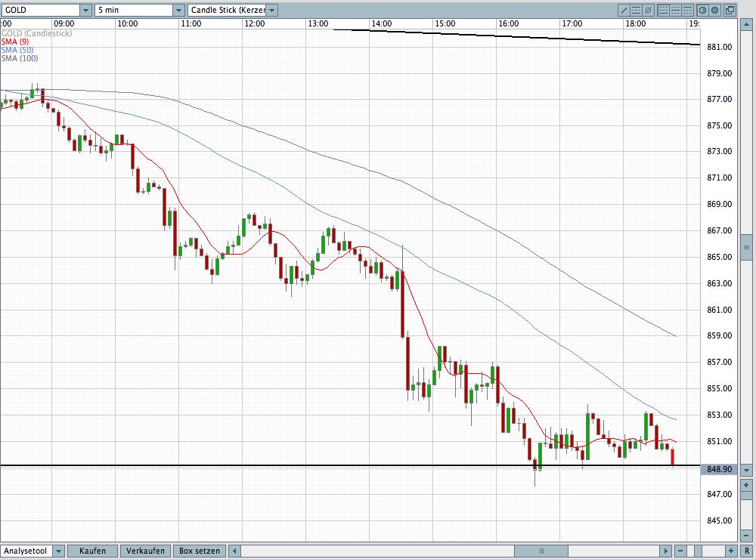
Task: Click the price-axis minus zoom button
Action: pyautogui.click(x=746, y=536)
